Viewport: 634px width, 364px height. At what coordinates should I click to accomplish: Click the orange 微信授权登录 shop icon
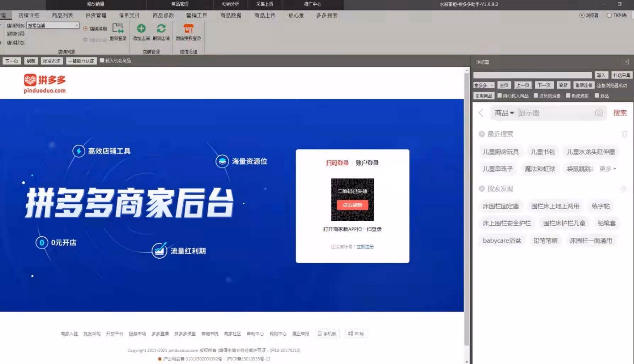pos(188,28)
